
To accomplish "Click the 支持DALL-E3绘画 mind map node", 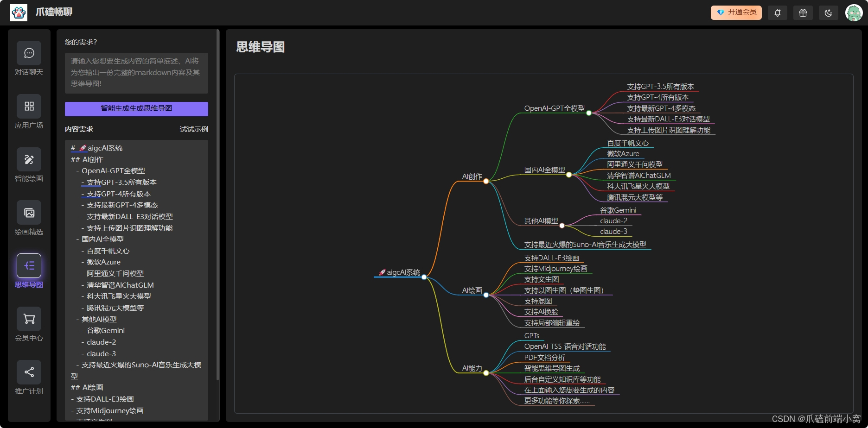I will [551, 258].
